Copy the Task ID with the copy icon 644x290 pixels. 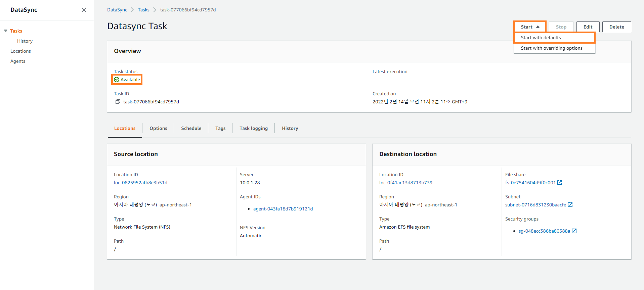pos(118,102)
